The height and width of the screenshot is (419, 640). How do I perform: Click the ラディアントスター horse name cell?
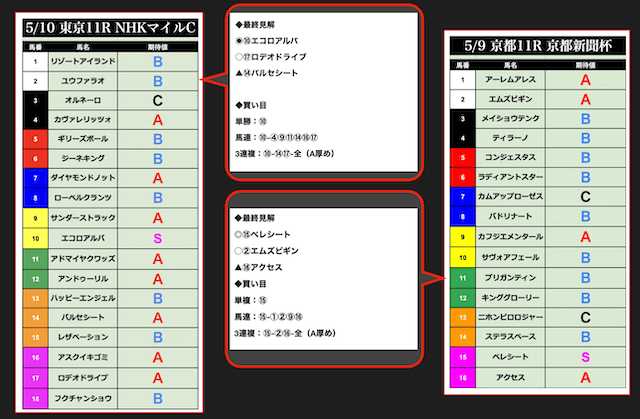(510, 177)
